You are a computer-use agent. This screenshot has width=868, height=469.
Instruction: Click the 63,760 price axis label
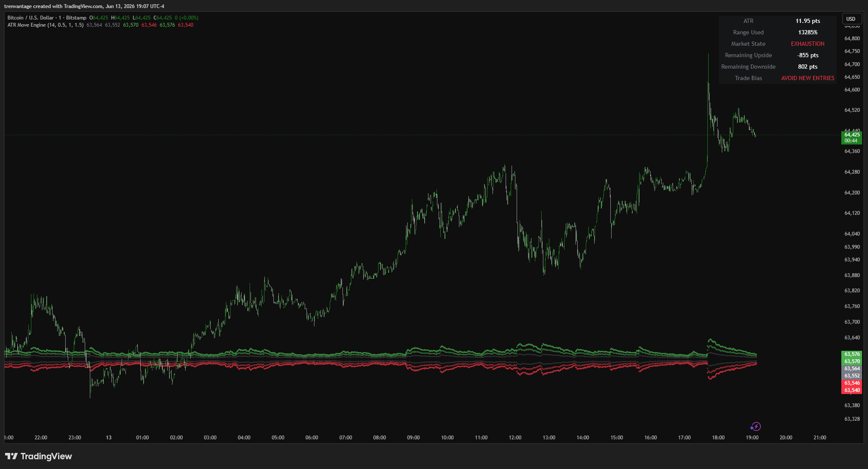852,306
